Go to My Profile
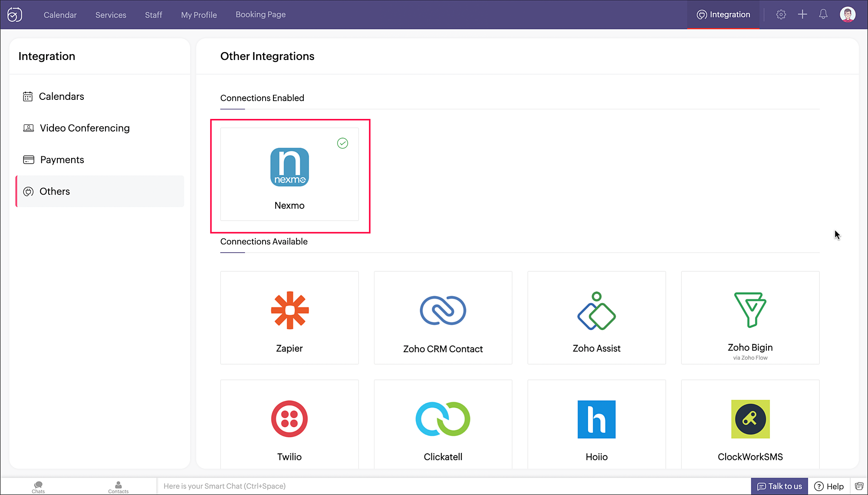This screenshot has height=495, width=868. click(199, 15)
